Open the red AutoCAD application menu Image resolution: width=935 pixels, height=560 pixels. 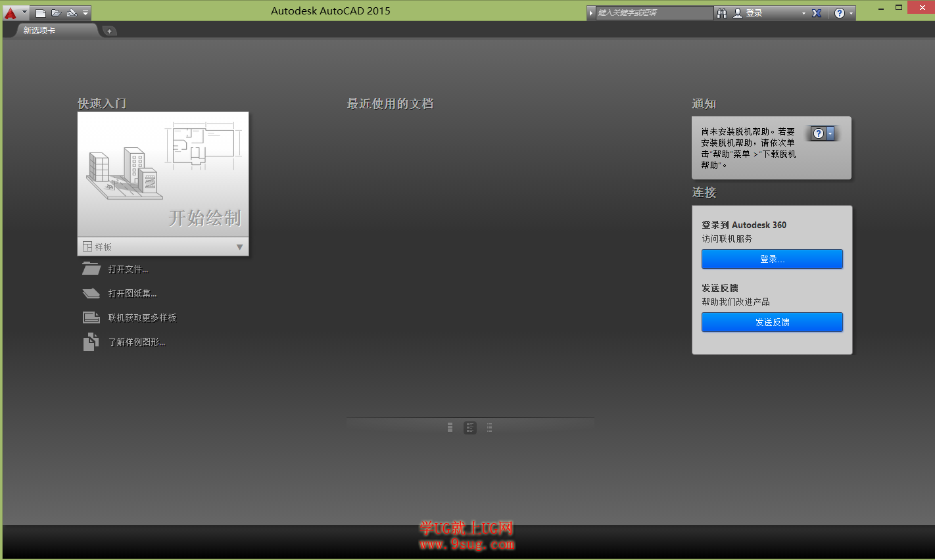[x=11, y=12]
